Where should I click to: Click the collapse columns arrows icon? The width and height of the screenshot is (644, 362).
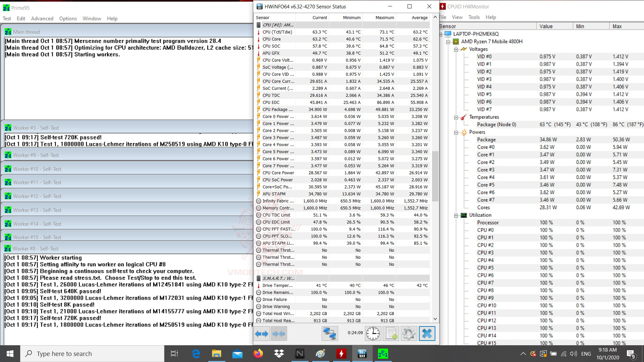(279, 334)
